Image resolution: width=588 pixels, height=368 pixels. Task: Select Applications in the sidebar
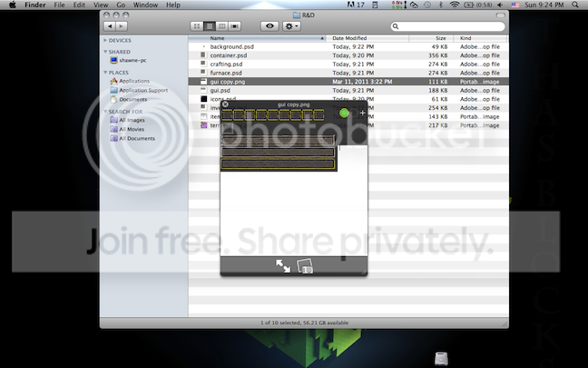tap(134, 81)
